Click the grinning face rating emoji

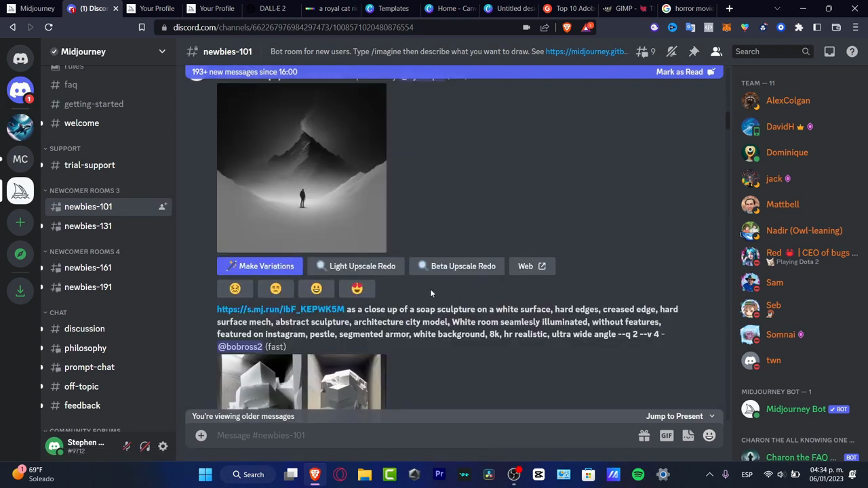[x=316, y=289]
